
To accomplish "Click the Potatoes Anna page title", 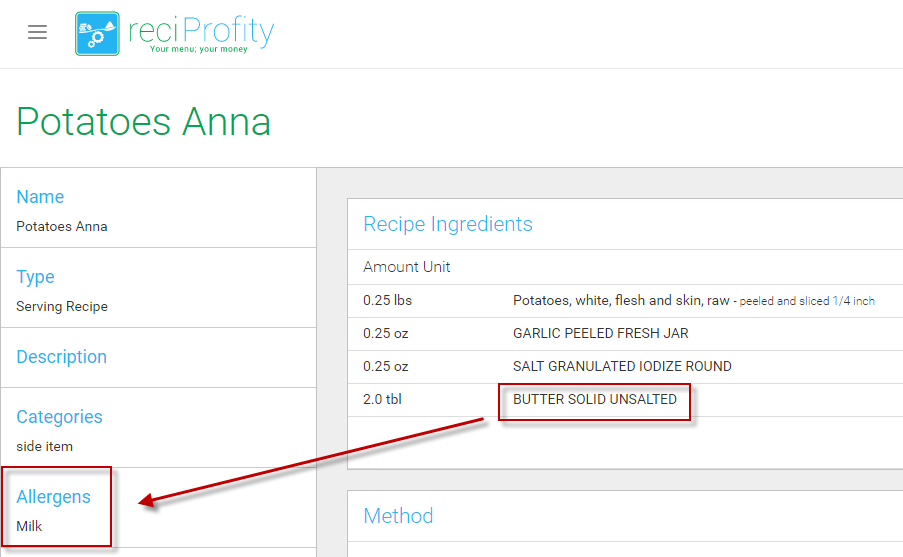I will 143,122.
